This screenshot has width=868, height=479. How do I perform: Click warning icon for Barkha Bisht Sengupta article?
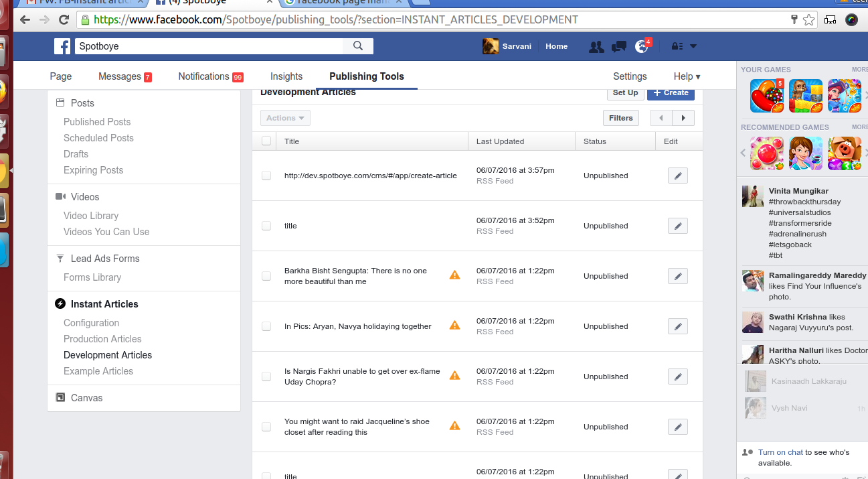click(455, 275)
